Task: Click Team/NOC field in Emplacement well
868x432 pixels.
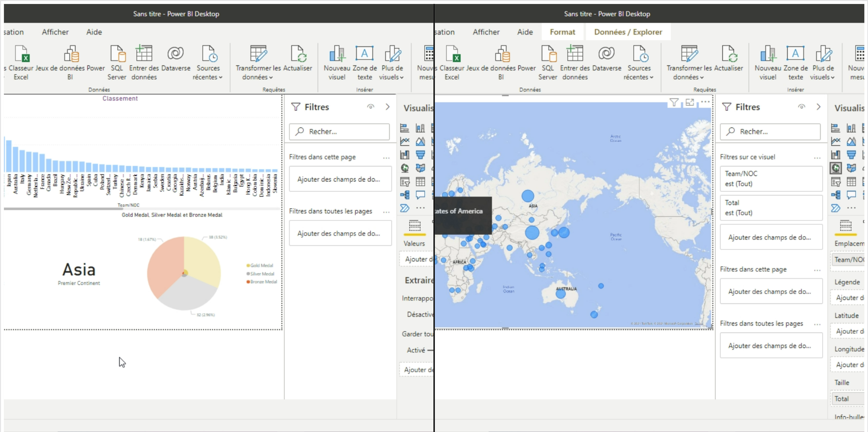Action: tap(848, 260)
